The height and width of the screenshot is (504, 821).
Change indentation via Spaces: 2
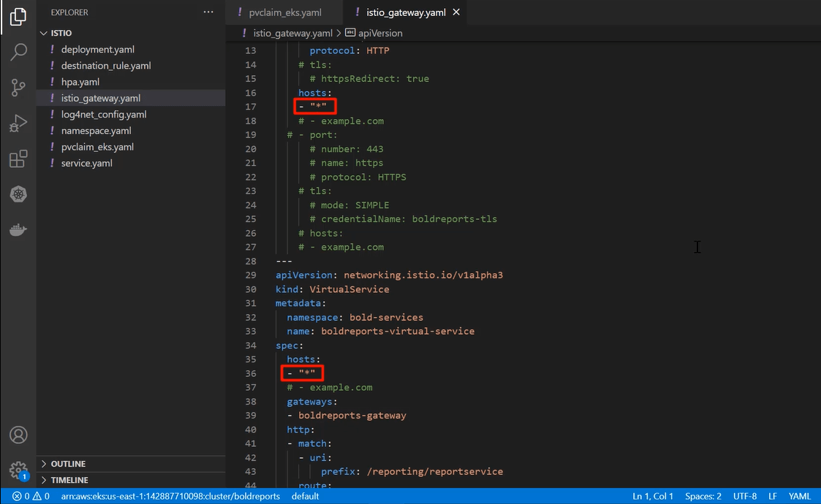(703, 496)
